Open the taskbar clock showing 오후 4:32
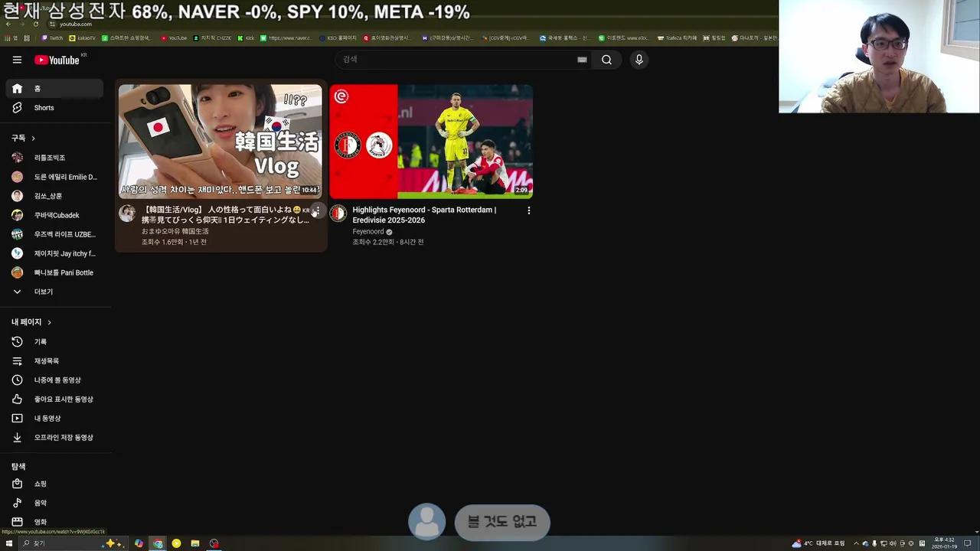Image resolution: width=980 pixels, height=551 pixels. [x=944, y=543]
